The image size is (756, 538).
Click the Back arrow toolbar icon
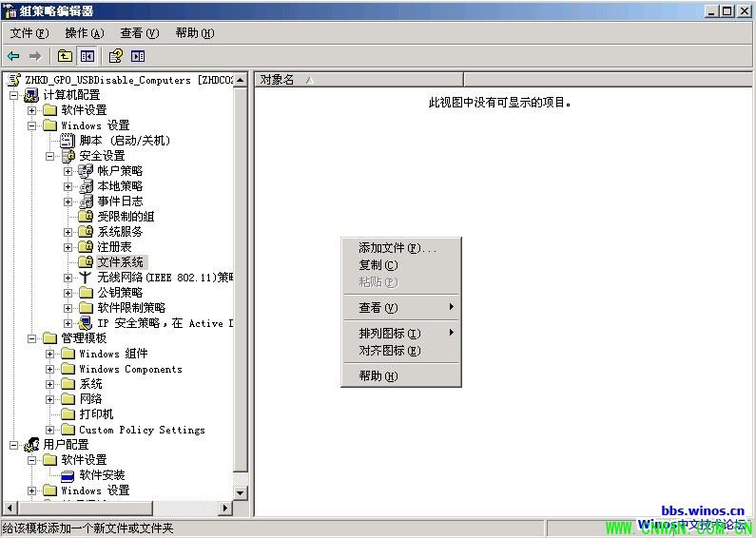pyautogui.click(x=13, y=56)
